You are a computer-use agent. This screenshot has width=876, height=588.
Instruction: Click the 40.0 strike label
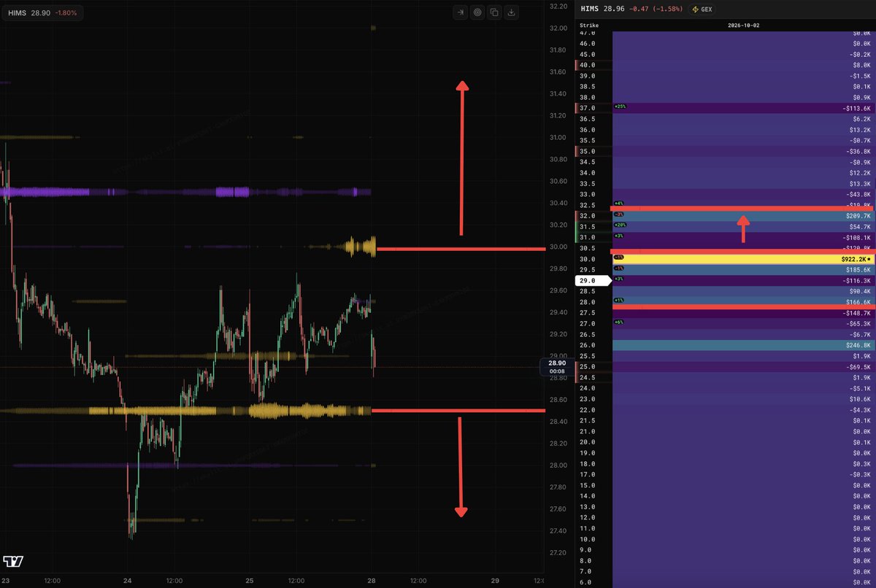point(587,65)
